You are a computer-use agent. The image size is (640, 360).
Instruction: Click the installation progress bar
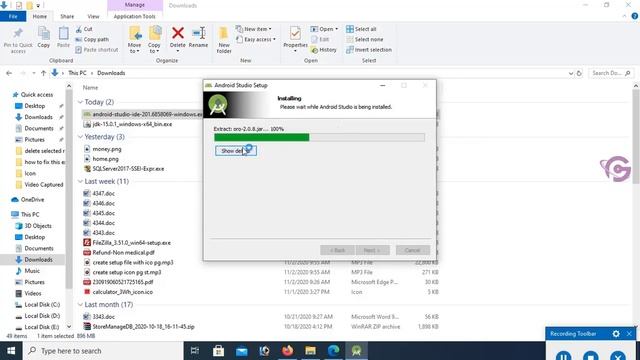point(319,138)
